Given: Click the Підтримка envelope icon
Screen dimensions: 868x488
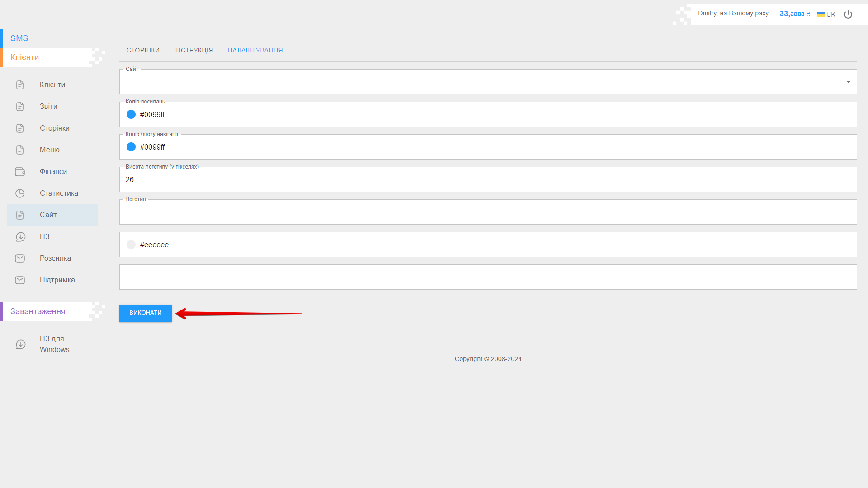Looking at the screenshot, I should tap(20, 280).
